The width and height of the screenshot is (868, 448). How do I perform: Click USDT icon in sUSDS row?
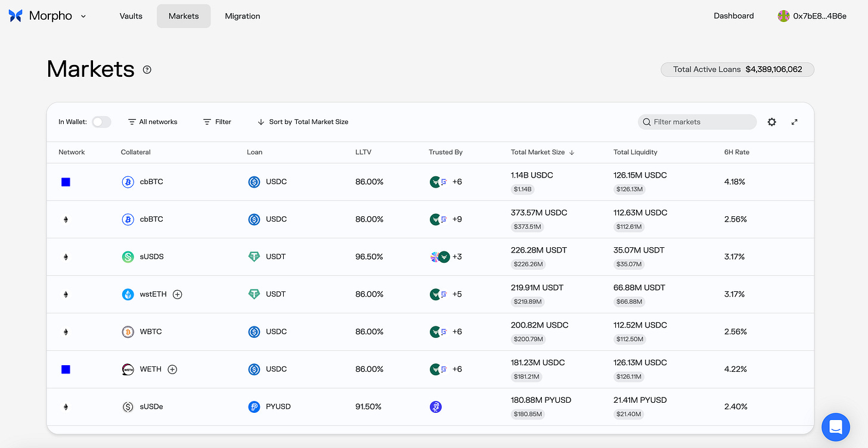[x=254, y=257]
